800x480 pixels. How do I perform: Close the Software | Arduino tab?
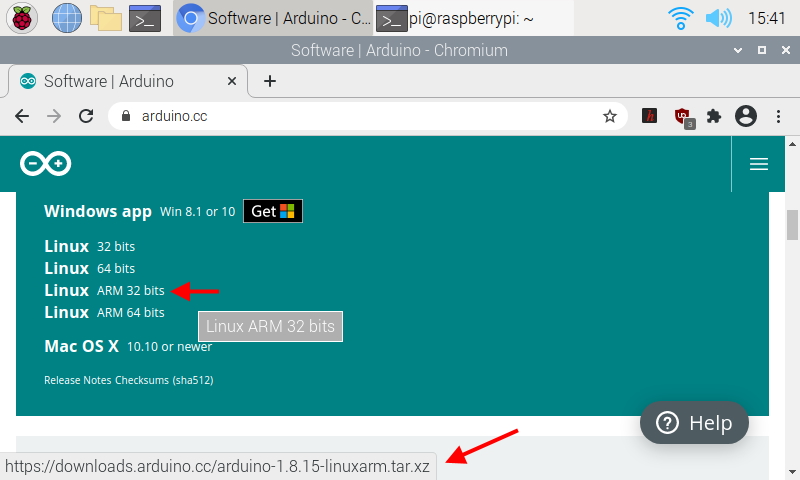coord(232,81)
